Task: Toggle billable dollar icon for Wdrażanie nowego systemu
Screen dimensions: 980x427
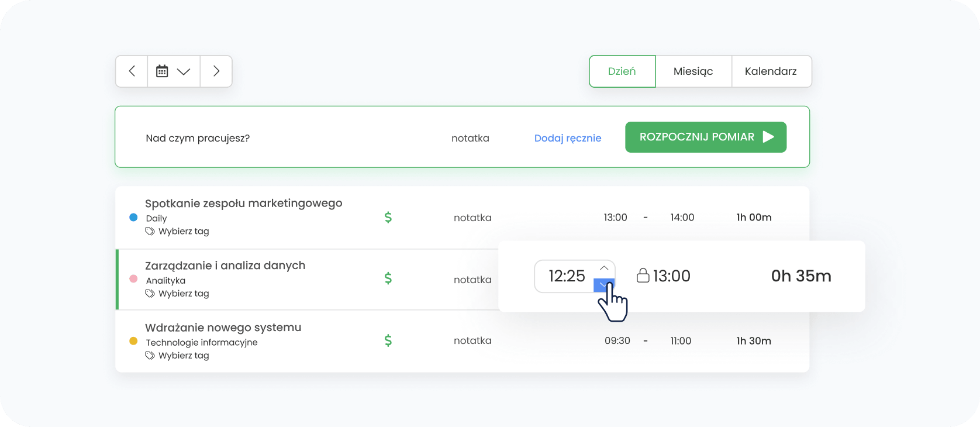Action: (388, 340)
